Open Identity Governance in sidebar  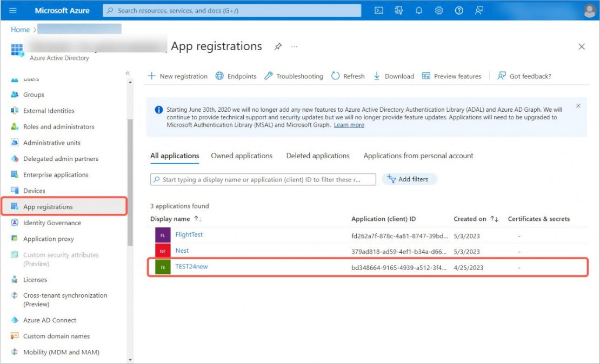tap(52, 223)
